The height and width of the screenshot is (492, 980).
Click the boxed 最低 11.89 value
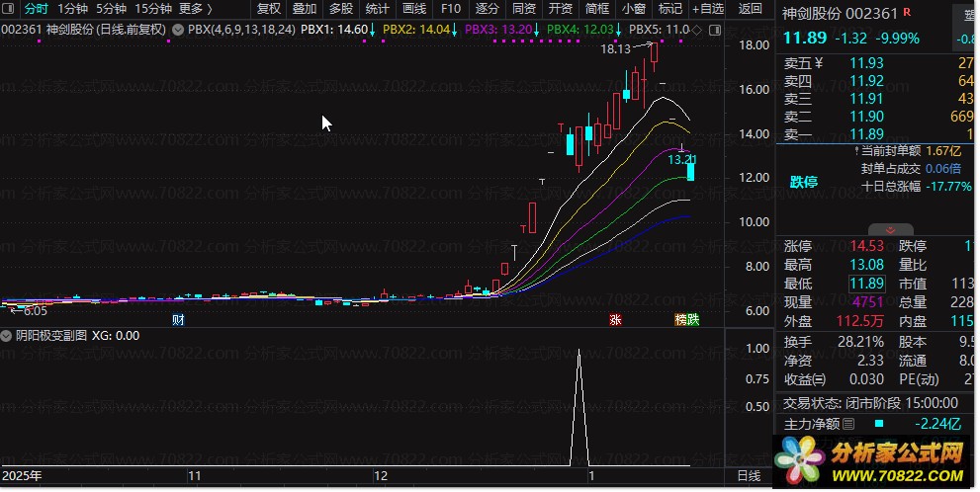tap(867, 284)
